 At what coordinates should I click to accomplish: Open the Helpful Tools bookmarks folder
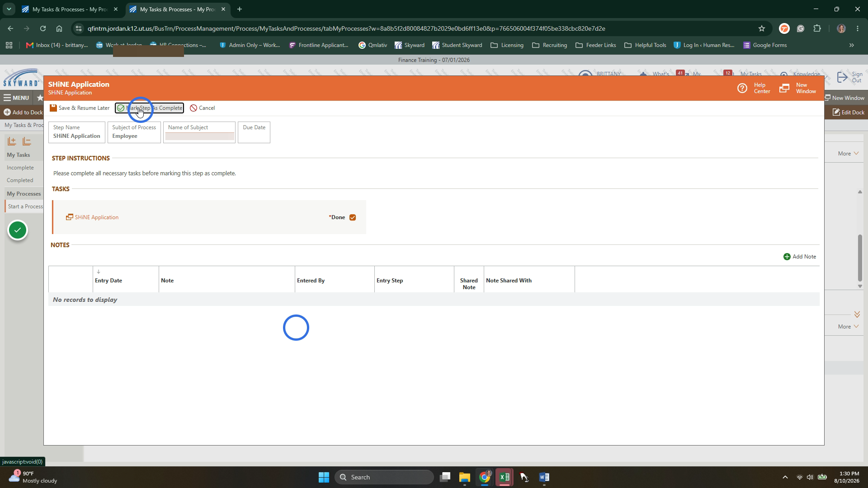tap(645, 45)
